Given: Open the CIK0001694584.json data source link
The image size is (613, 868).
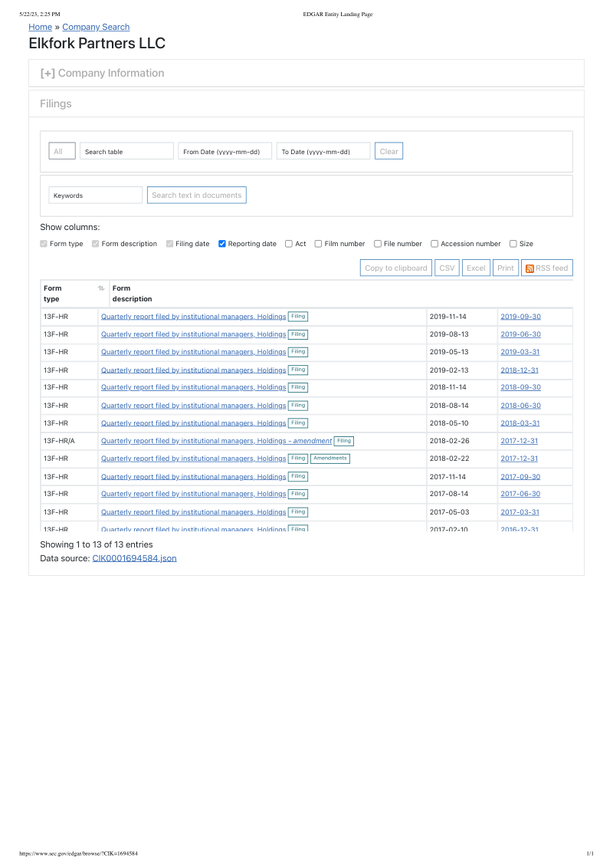Looking at the screenshot, I should pos(134,558).
